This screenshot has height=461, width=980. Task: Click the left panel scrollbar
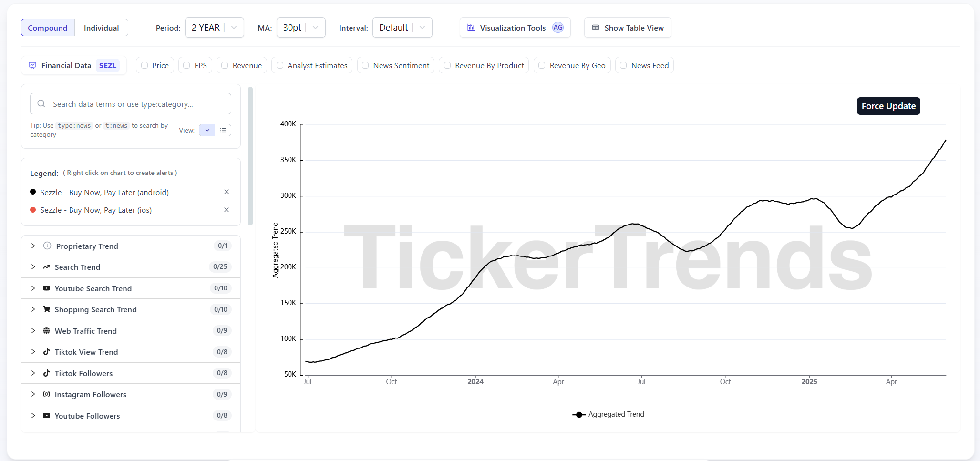tap(250, 156)
